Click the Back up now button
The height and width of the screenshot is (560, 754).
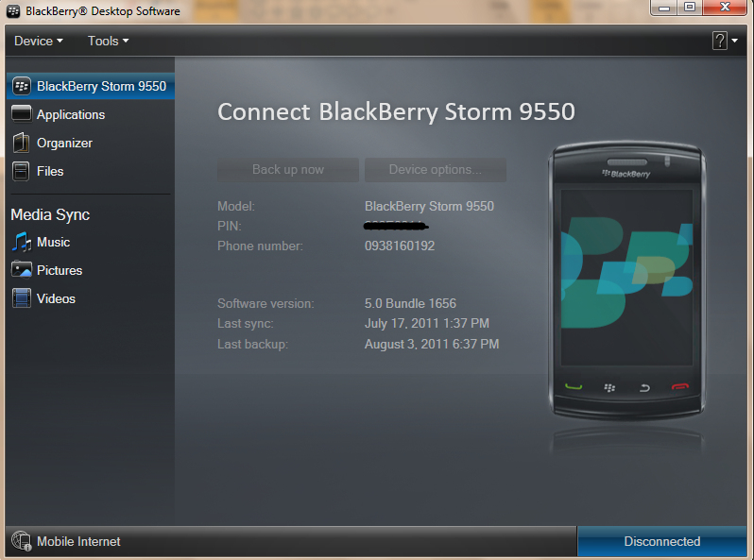coord(288,170)
